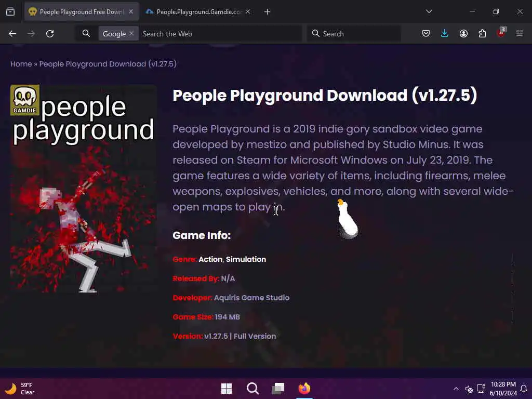Remove the Google search engine chip
The height and width of the screenshot is (399, 532).
[131, 33]
